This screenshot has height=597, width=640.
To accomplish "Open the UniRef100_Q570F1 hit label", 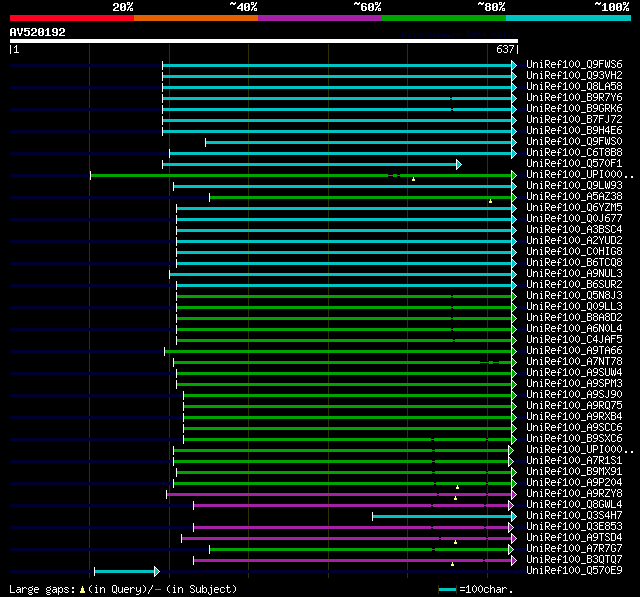I will tap(574, 164).
